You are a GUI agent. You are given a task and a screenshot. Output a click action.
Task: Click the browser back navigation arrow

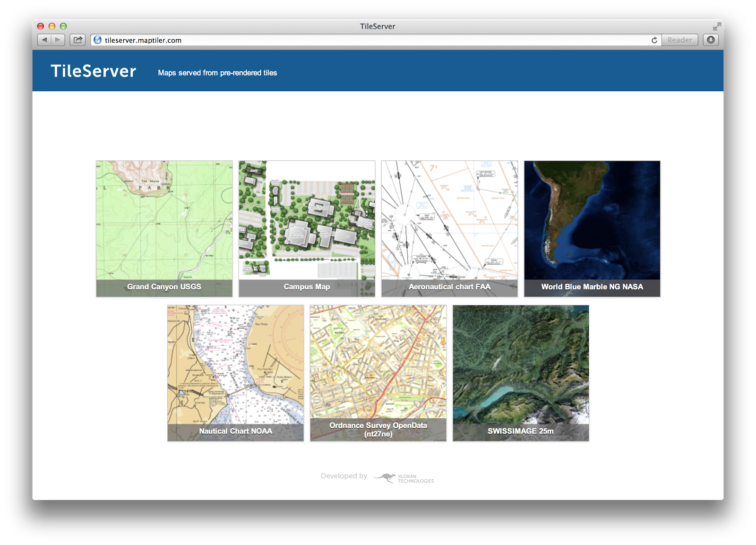coord(44,40)
